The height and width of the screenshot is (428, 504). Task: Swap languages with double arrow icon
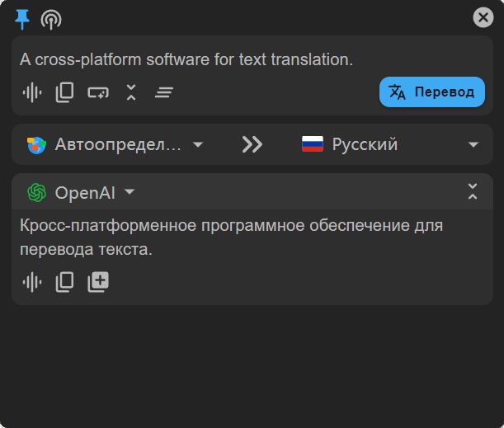[252, 144]
